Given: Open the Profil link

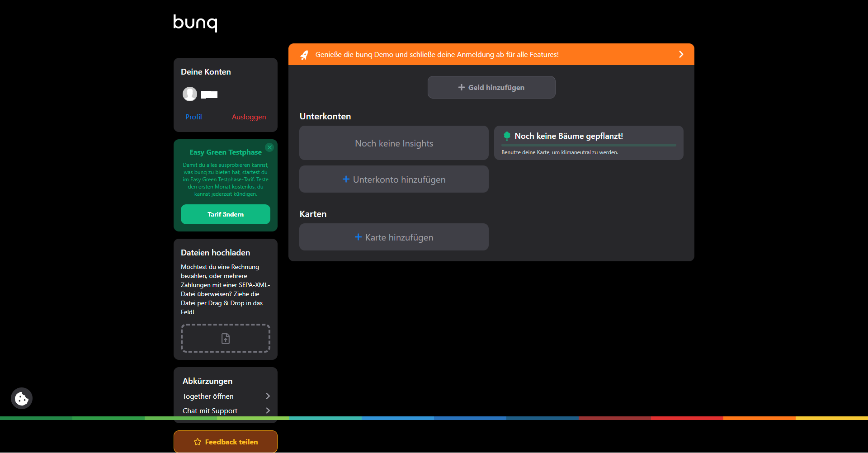Looking at the screenshot, I should pos(193,117).
